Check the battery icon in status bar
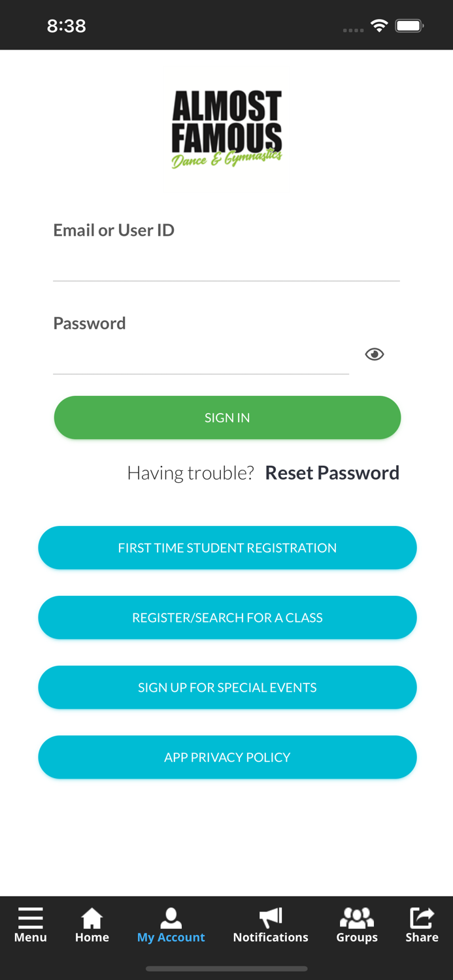The height and width of the screenshot is (980, 453). (x=409, y=26)
